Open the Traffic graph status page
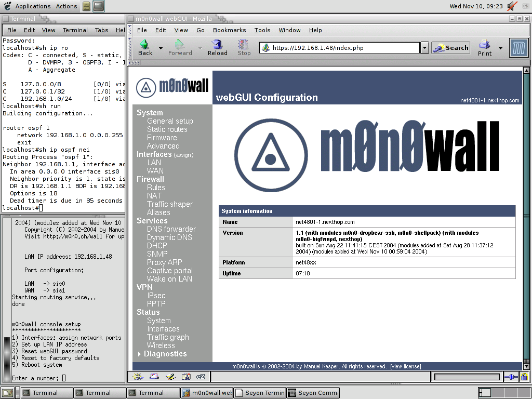Viewport: 532px width, 399px height. coord(168,337)
